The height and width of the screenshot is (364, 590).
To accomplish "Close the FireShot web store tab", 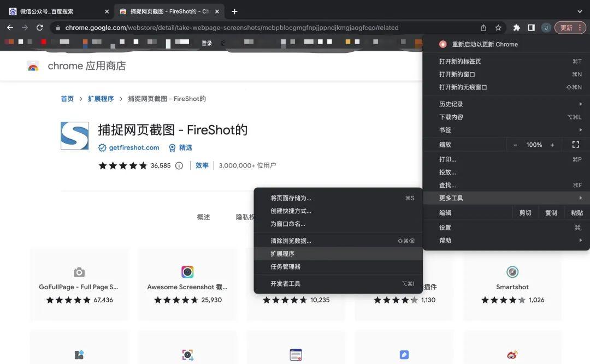I will pos(217,11).
